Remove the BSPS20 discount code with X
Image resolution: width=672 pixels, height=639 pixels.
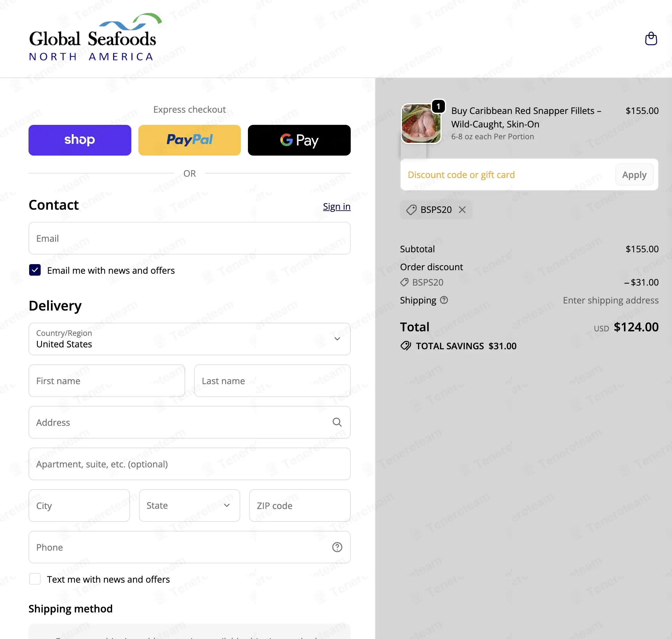tap(462, 209)
